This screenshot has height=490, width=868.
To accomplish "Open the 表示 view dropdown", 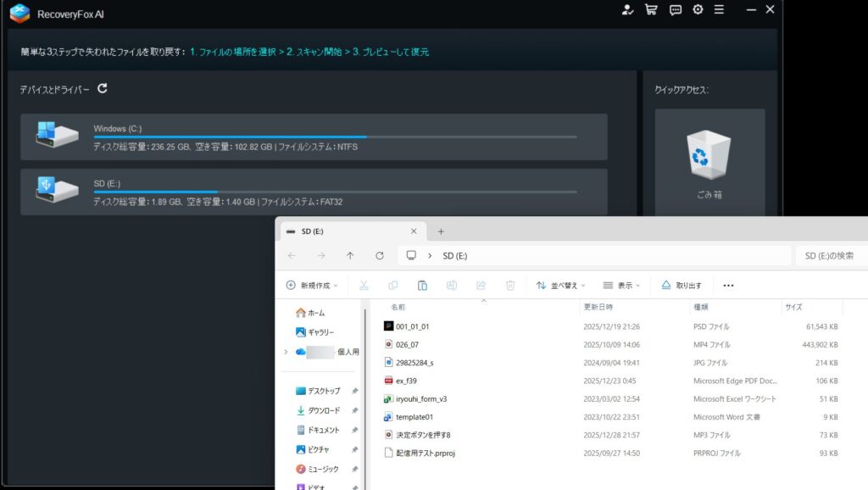I will (623, 286).
